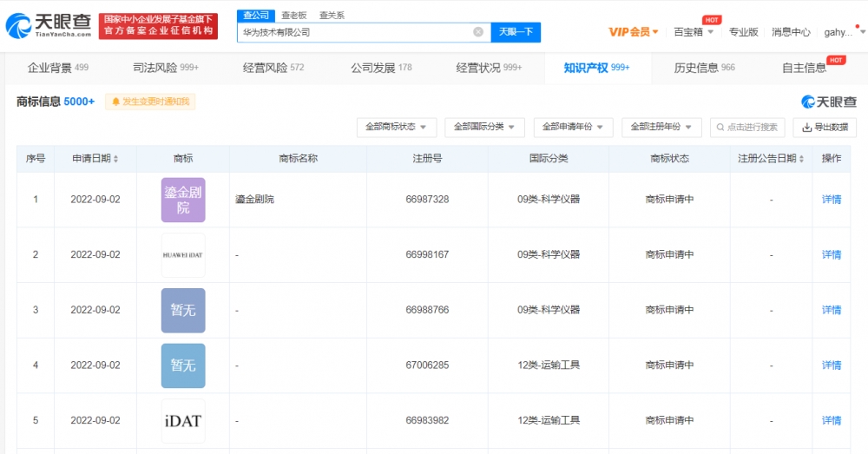The height and width of the screenshot is (454, 868).
Task: Open 详情 for registration 66983982
Action: [832, 421]
